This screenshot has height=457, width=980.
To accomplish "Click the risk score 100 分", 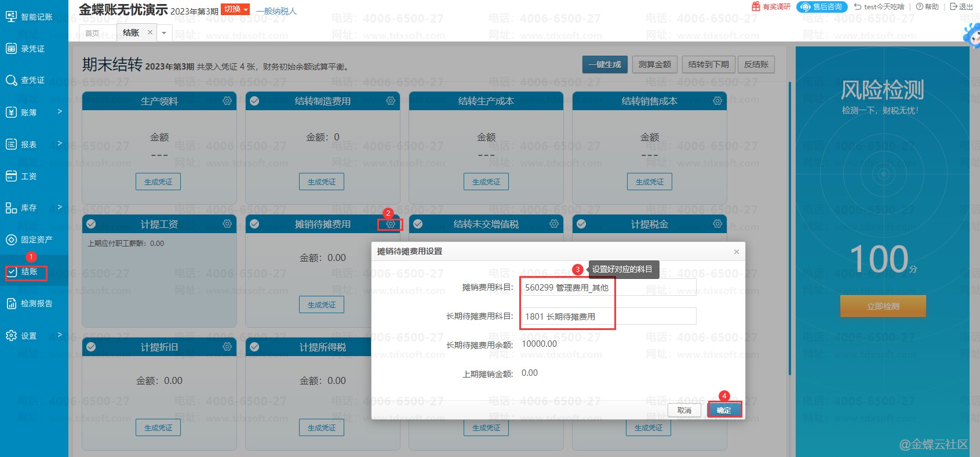I will (883, 259).
